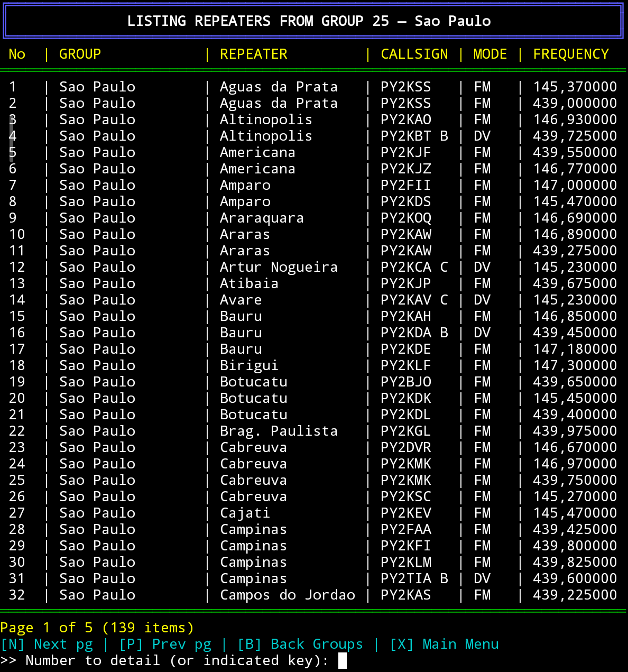The image size is (628, 672).
Task: Select repeater Birigui
Action: (x=249, y=365)
